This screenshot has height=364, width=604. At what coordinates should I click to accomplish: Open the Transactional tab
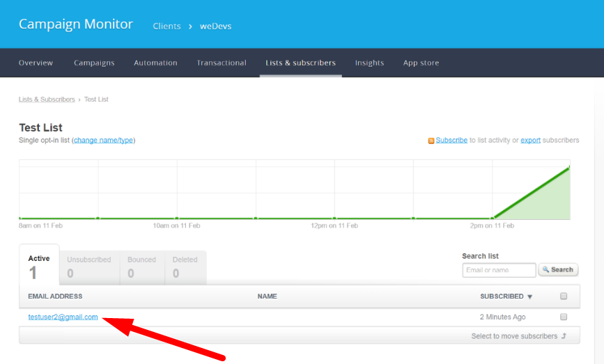point(222,63)
